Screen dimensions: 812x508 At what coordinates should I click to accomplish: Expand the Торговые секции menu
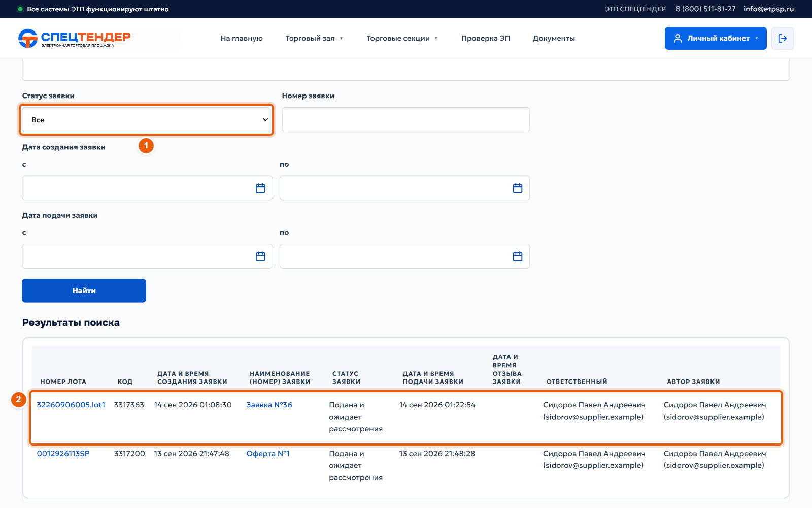click(x=402, y=38)
